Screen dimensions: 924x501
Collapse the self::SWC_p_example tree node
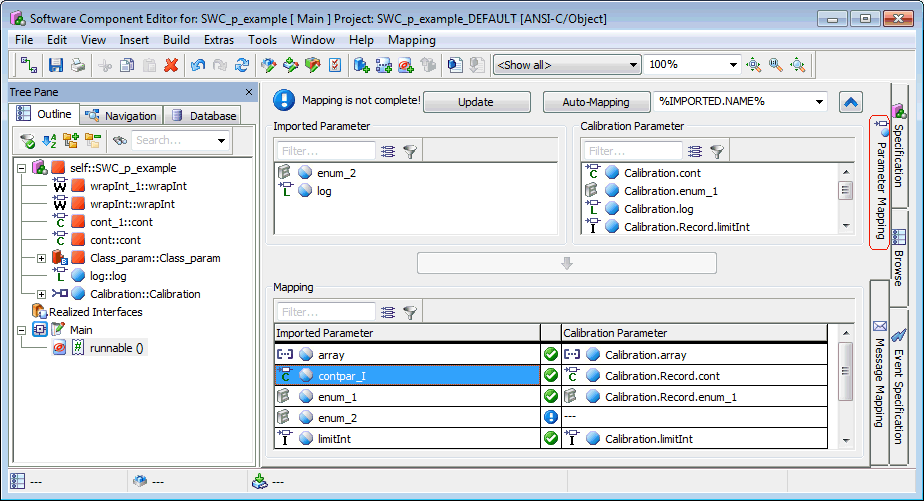[x=22, y=168]
